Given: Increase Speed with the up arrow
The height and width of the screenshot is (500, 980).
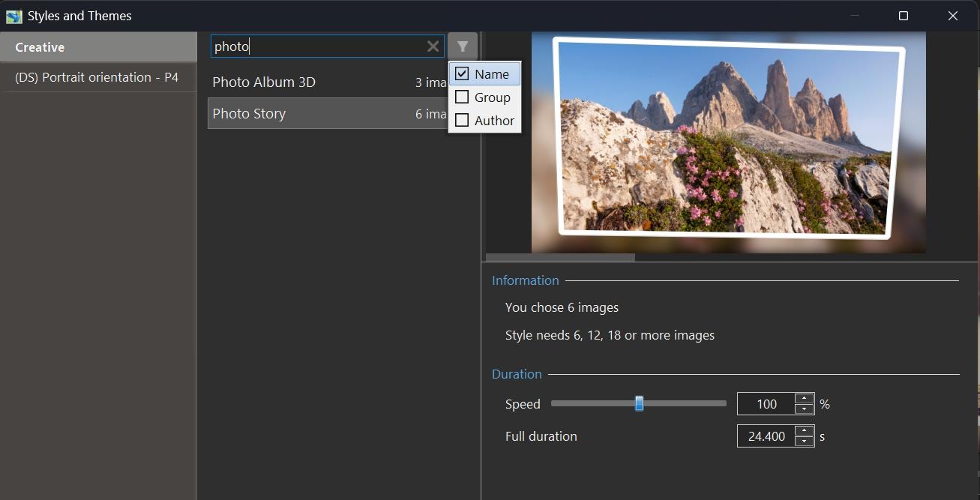Looking at the screenshot, I should tap(804, 399).
